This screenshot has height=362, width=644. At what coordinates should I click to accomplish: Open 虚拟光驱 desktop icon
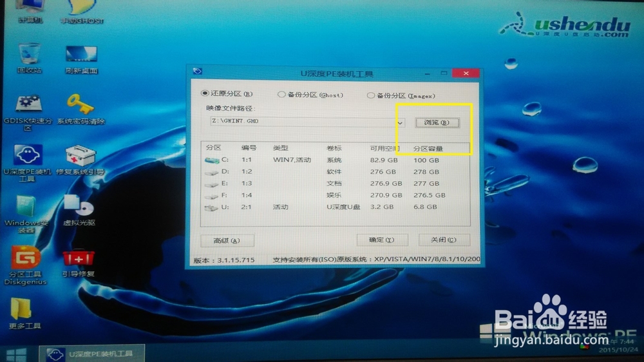[x=79, y=211]
